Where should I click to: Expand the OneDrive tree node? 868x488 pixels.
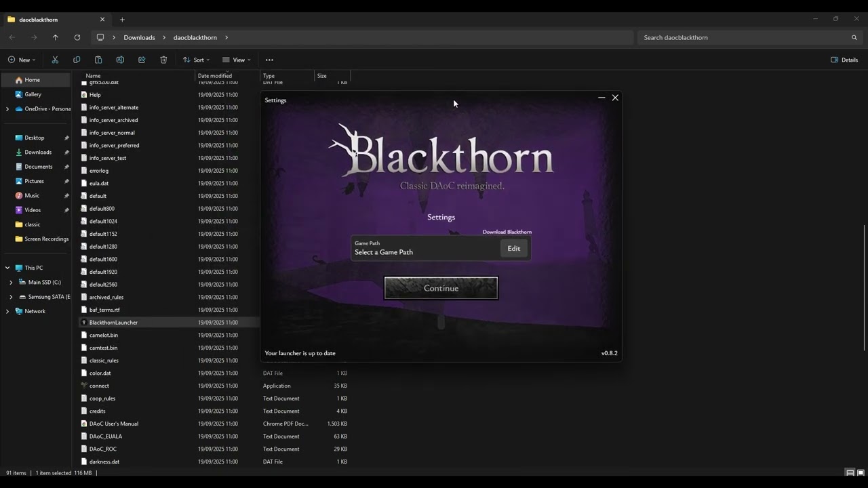click(x=7, y=108)
